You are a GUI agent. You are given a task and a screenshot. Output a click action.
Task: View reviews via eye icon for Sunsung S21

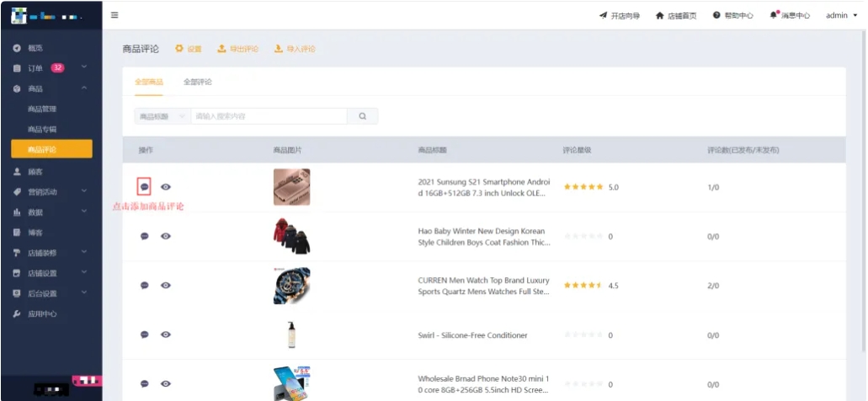[166, 187]
